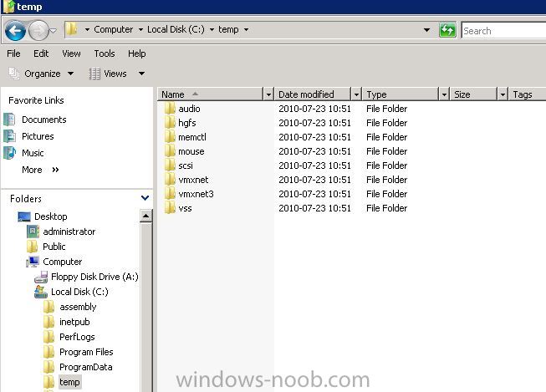Click Computer in the address breadcrumb
The width and height of the screenshot is (546, 392).
click(114, 29)
